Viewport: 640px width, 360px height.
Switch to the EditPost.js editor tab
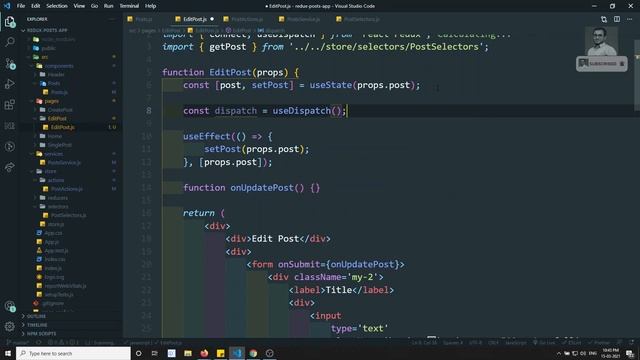tap(194, 19)
